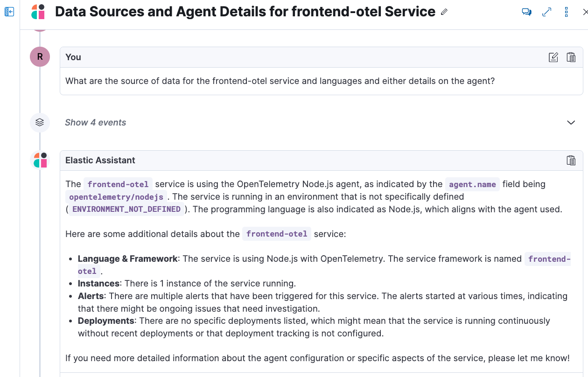The width and height of the screenshot is (588, 377).
Task: Click the conversation title text
Action: pyautogui.click(x=245, y=12)
